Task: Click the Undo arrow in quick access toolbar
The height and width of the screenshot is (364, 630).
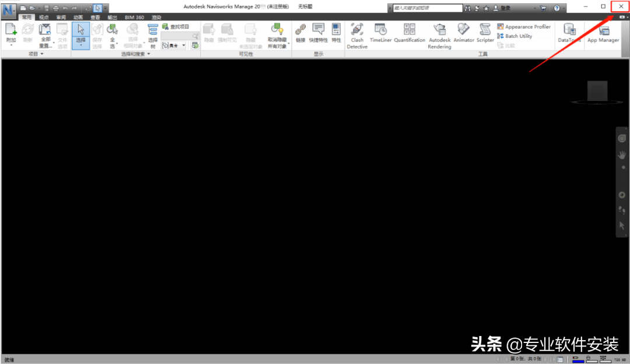Action: pos(65,8)
